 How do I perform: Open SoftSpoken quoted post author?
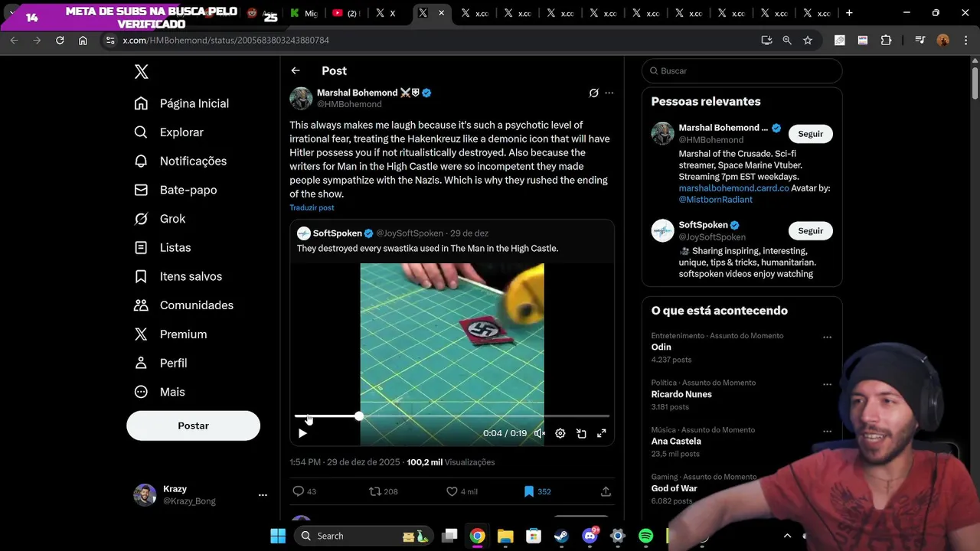pos(337,233)
